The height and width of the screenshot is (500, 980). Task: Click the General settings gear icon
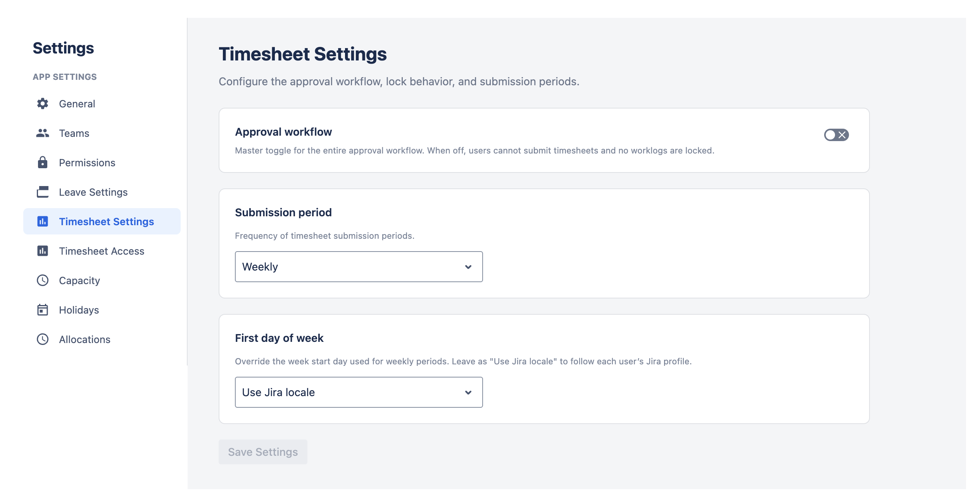[x=43, y=103]
